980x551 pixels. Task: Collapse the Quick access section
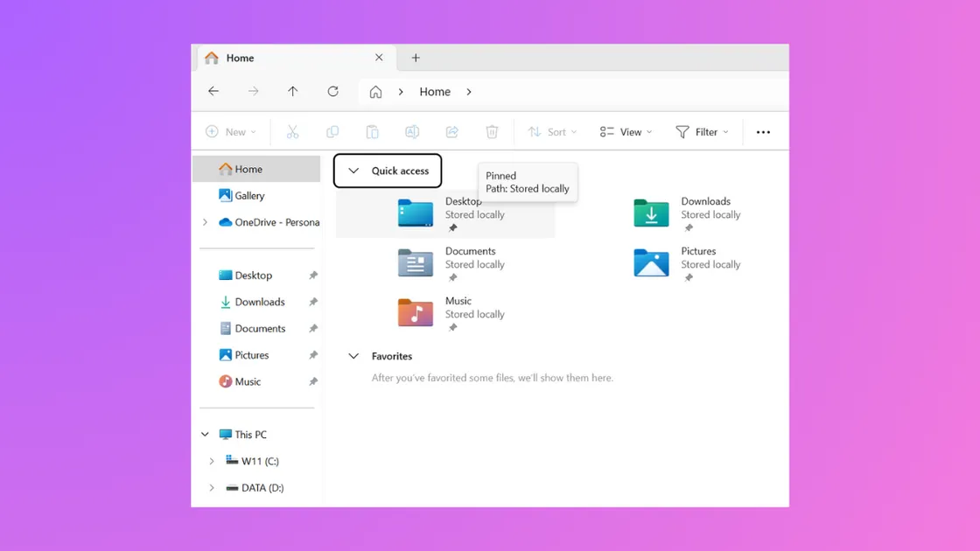(353, 171)
